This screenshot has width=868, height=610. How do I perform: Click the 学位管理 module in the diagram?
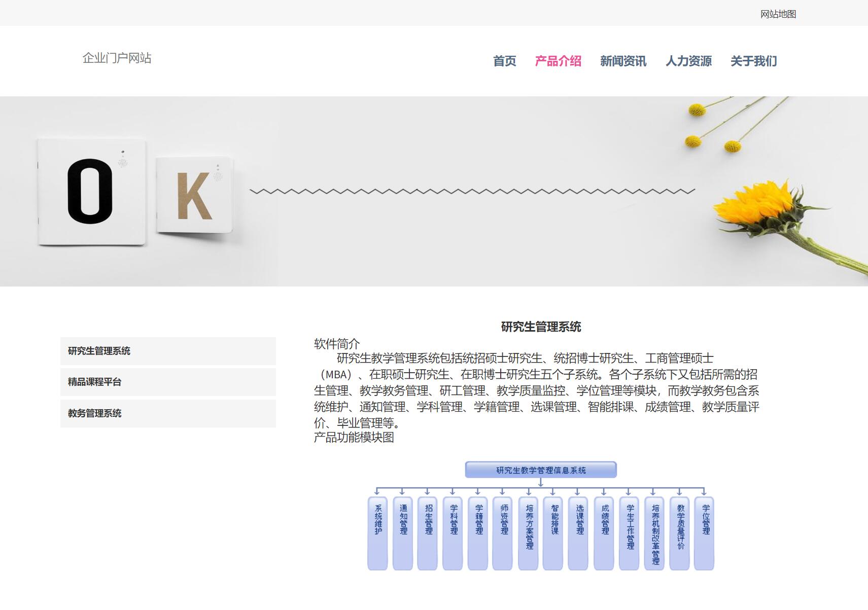click(705, 533)
